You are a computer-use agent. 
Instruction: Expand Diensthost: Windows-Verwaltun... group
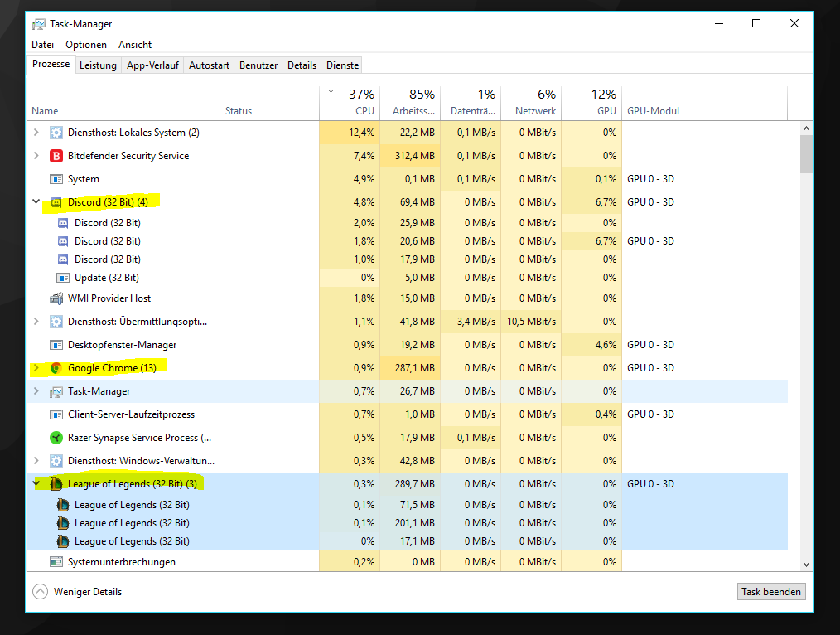pos(36,461)
